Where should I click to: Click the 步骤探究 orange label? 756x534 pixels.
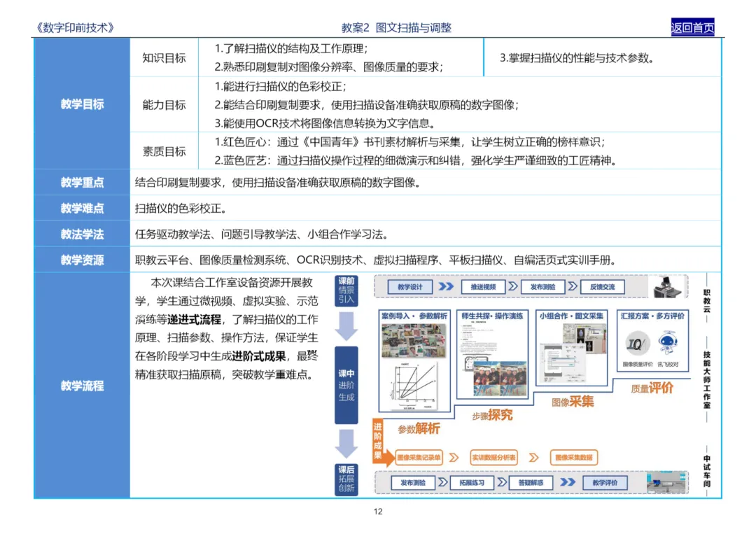click(492, 415)
